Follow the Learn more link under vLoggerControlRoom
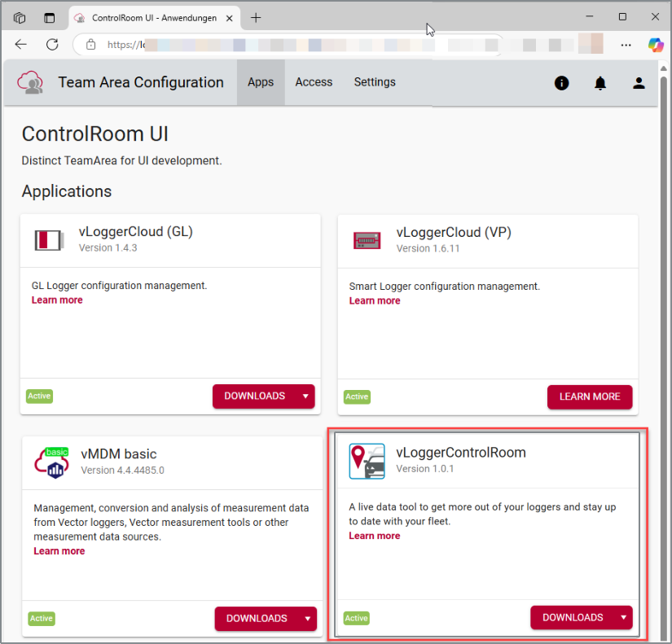Viewport: 672px width, 644px height. (x=374, y=536)
